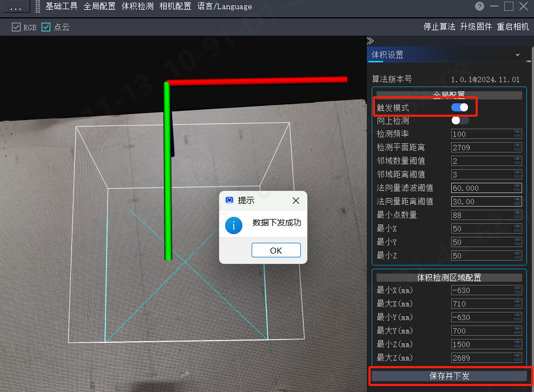Click the algorithm version 1.0.1@2024.11.01 text
534x392 pixels.
click(485, 79)
